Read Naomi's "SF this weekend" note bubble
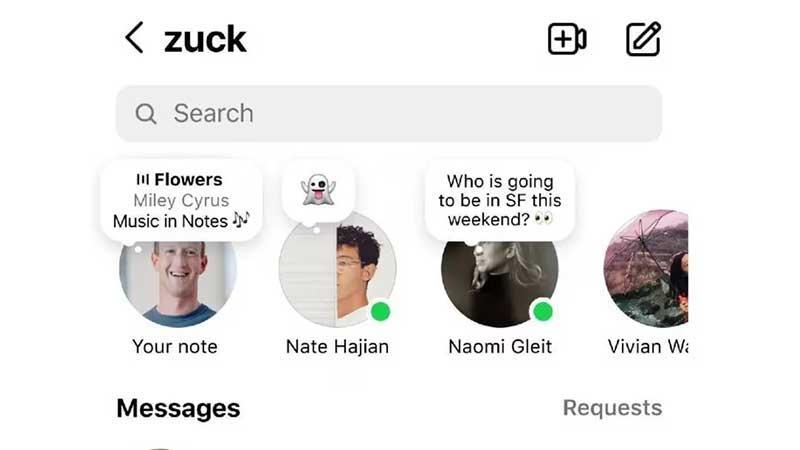800x450 pixels. click(499, 200)
